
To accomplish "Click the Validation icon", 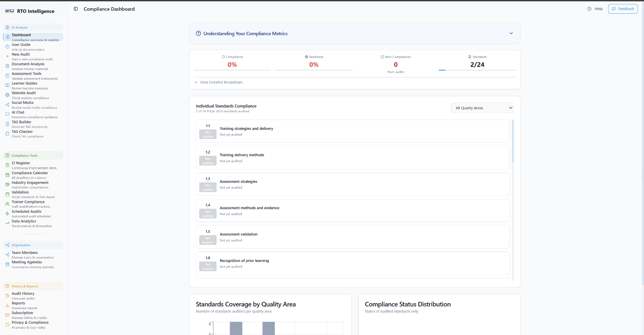I will click(x=7, y=194).
